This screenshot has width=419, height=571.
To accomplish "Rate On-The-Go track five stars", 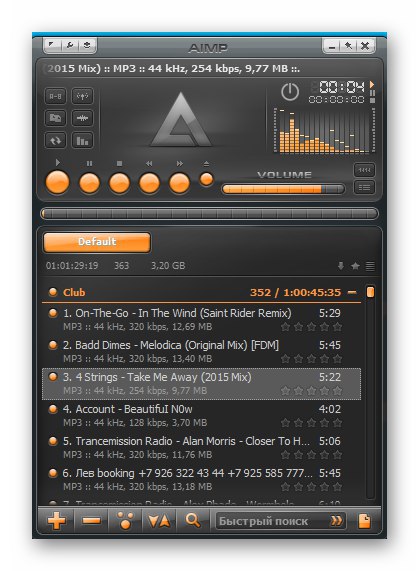I will (x=337, y=327).
